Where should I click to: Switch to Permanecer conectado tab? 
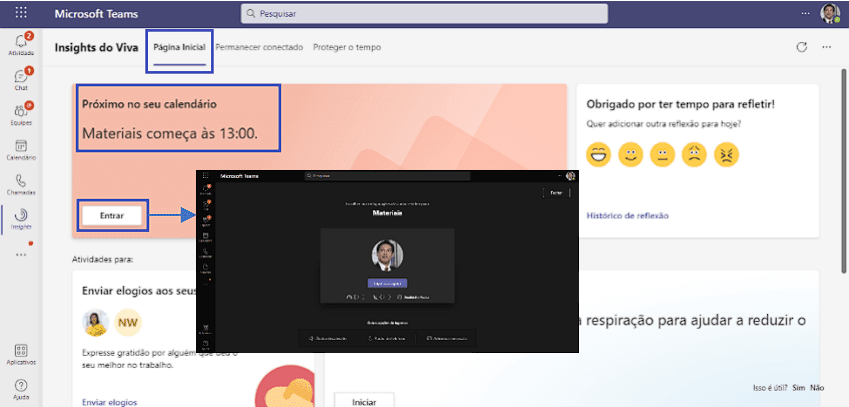[x=259, y=47]
